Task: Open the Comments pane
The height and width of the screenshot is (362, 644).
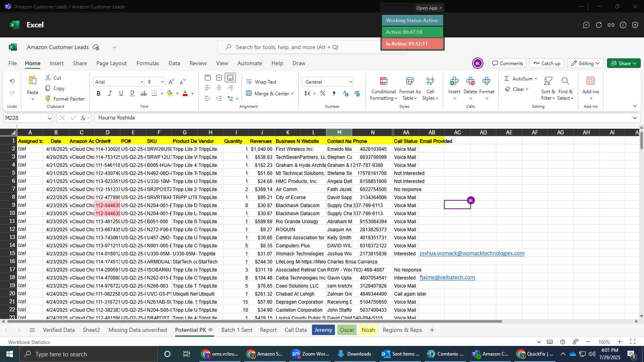Action: click(x=508, y=63)
